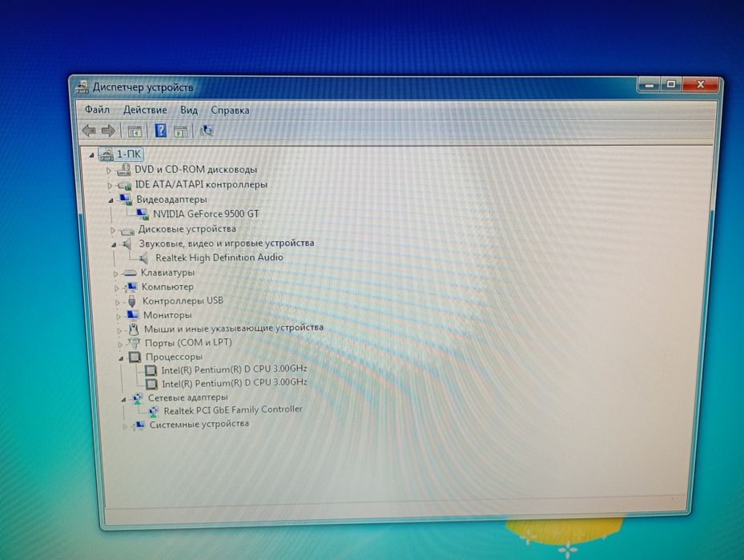Image resolution: width=744 pixels, height=560 pixels.
Task: Open the Справка menu
Action: point(230,110)
